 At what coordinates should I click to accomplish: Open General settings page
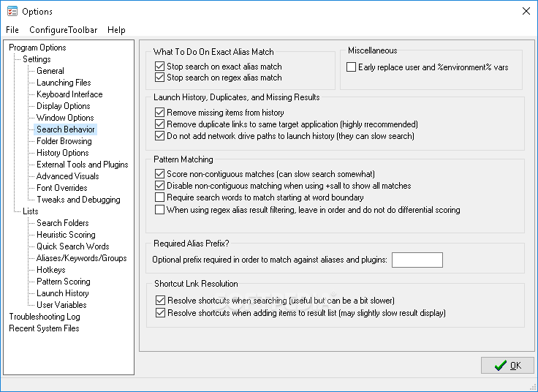(x=50, y=71)
